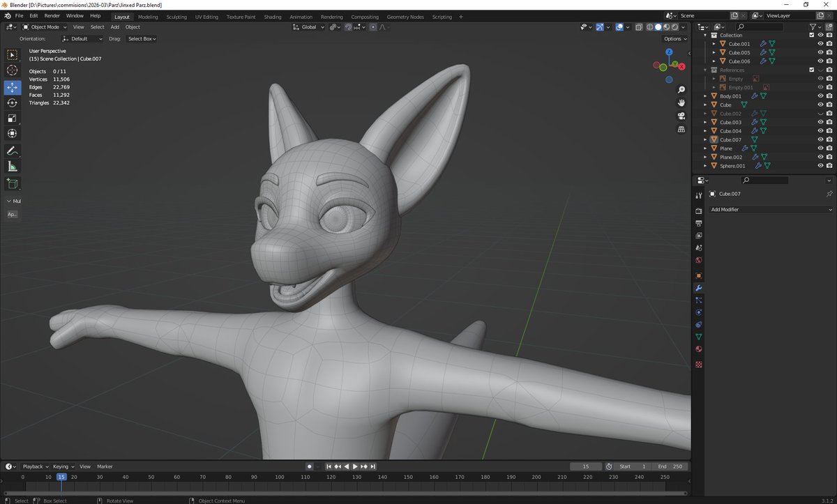Select the Transform tool
The image size is (837, 504).
click(x=13, y=133)
